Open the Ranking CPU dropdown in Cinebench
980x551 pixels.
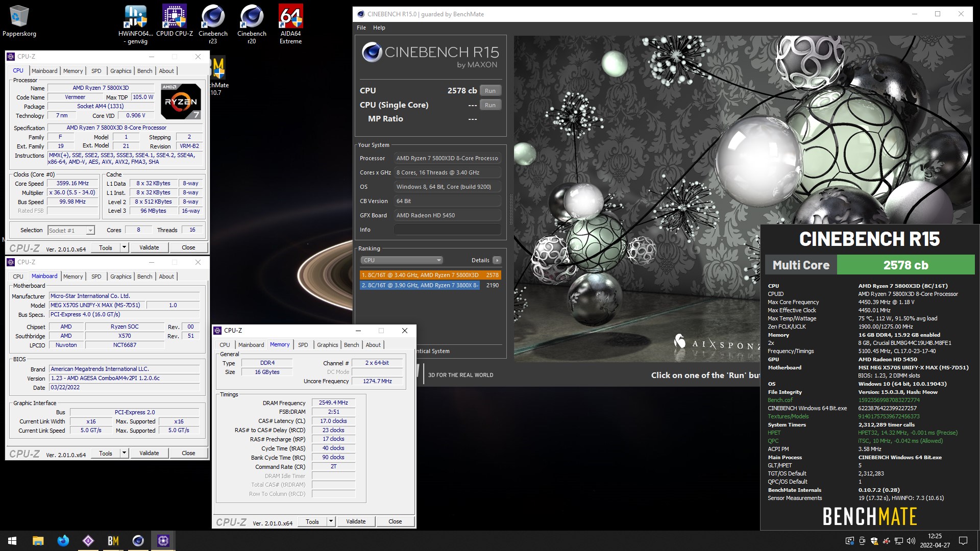point(401,260)
